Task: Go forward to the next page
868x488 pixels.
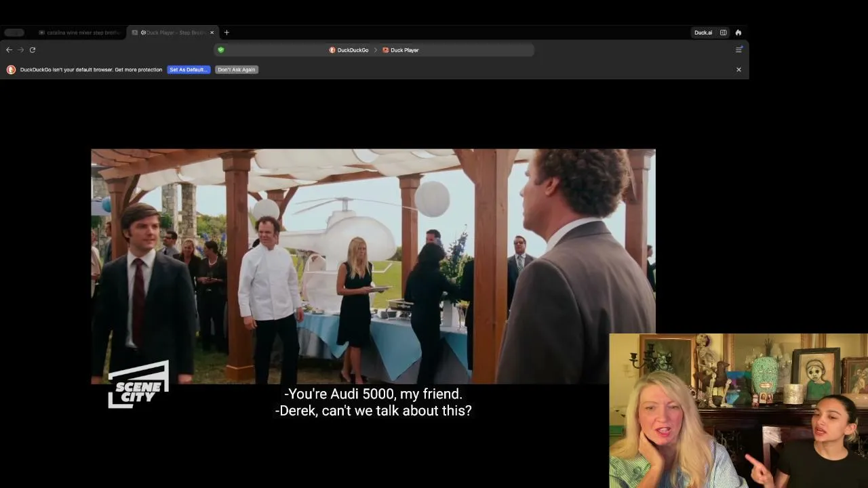Action: (21, 49)
